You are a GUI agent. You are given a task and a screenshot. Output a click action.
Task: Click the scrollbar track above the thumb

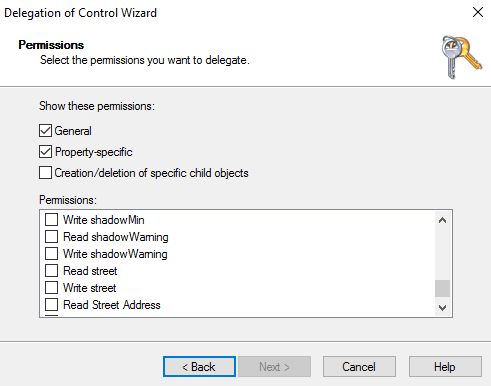pyautogui.click(x=442, y=254)
